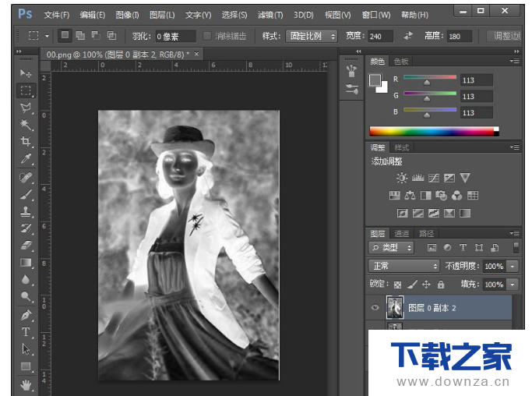Select the Pen tool

pos(26,316)
